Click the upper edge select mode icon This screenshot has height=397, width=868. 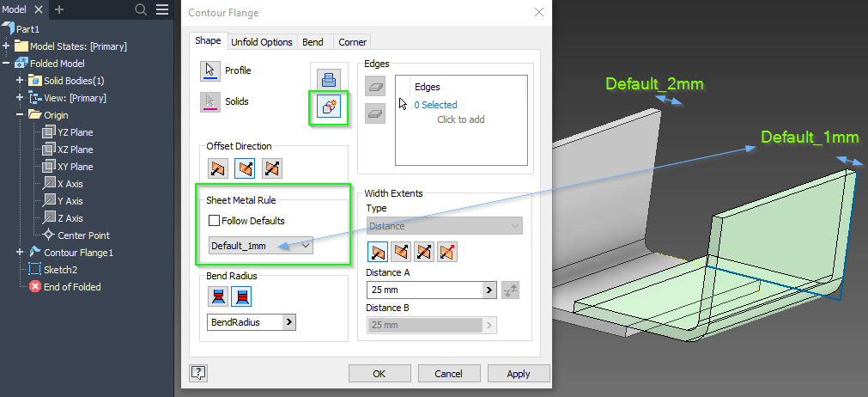[375, 87]
